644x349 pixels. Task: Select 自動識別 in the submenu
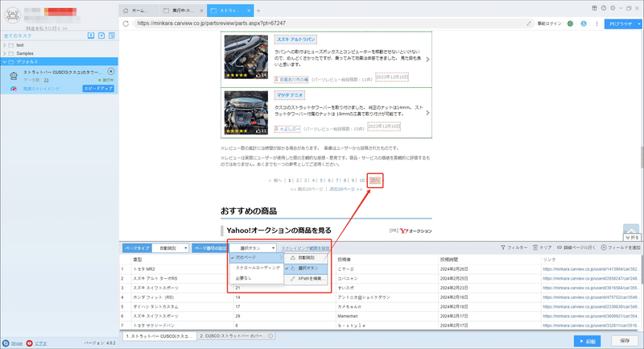tap(306, 258)
